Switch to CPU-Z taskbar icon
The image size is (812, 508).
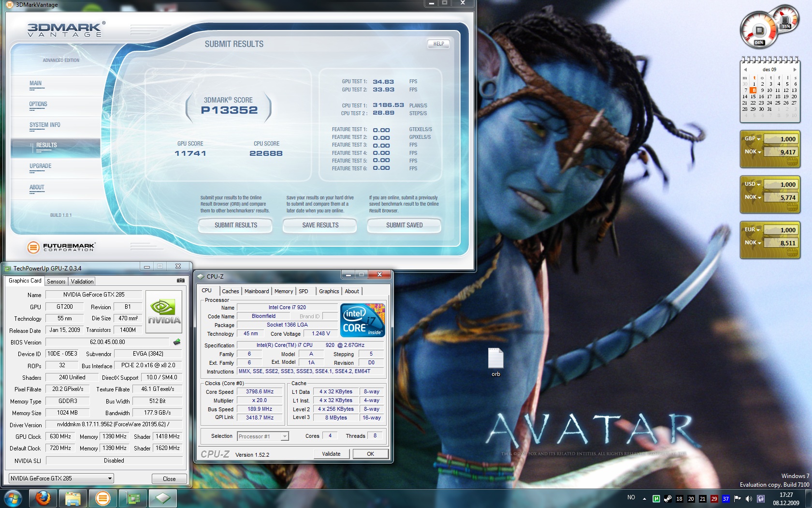point(163,498)
